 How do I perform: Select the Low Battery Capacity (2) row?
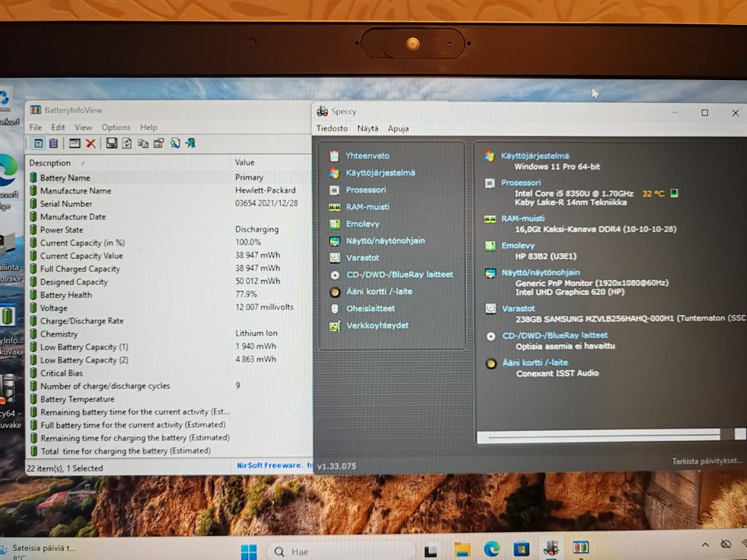pos(169,359)
